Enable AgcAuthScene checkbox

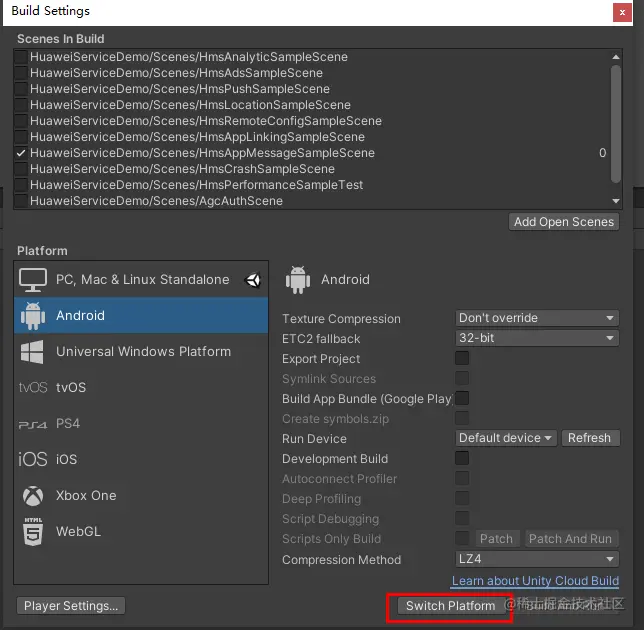21,201
